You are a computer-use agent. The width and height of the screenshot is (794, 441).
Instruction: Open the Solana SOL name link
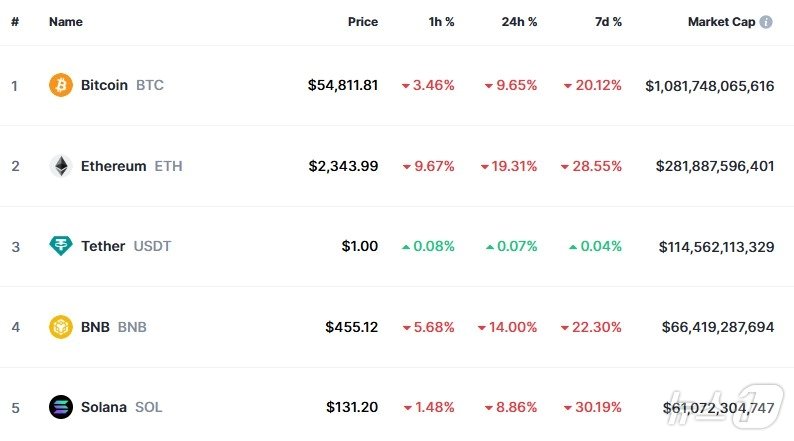pos(122,407)
